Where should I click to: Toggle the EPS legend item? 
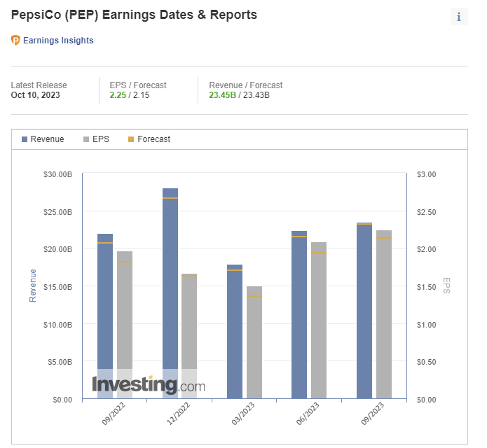tap(96, 139)
